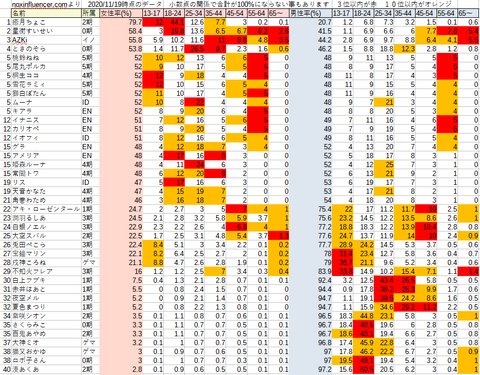Select ゲマ affiliation cell for 戌神ころね
The width and height of the screenshot is (480, 375).
(91, 262)
